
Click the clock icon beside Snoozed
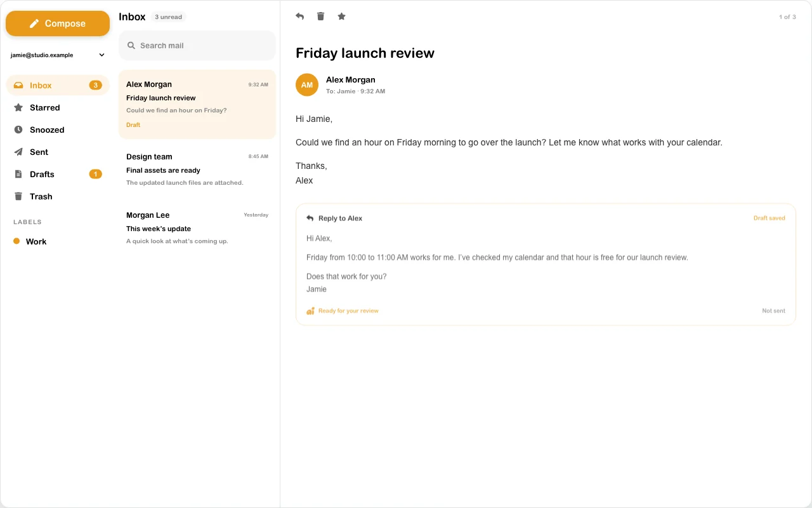click(18, 130)
